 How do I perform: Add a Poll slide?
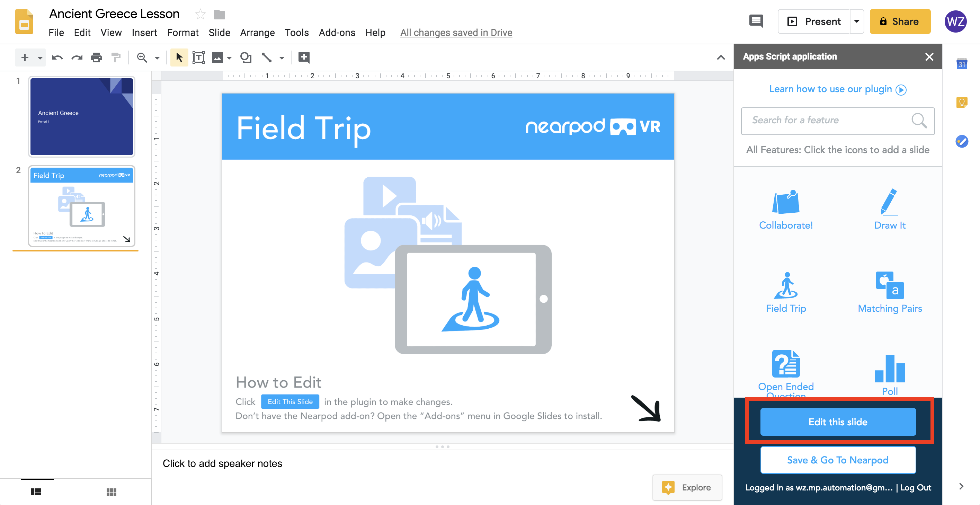[890, 375]
